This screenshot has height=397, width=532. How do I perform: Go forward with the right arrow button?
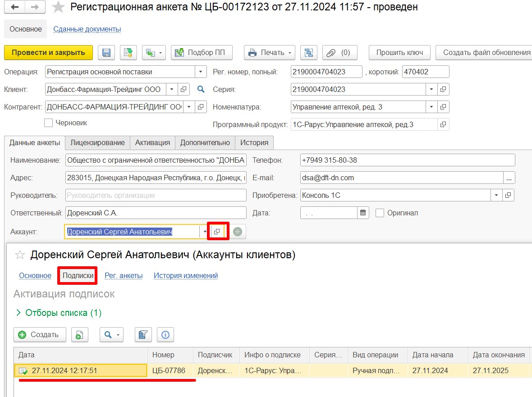coord(35,7)
